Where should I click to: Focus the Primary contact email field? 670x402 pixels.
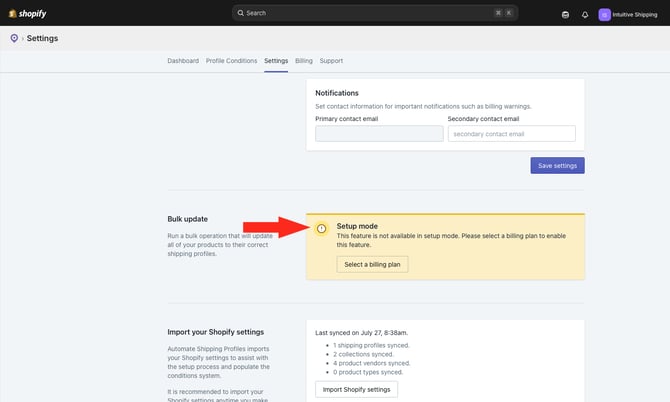click(x=379, y=134)
